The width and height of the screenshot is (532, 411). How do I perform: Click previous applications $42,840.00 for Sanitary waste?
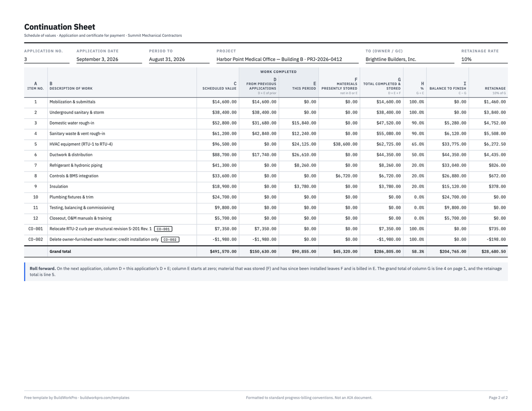coord(264,133)
